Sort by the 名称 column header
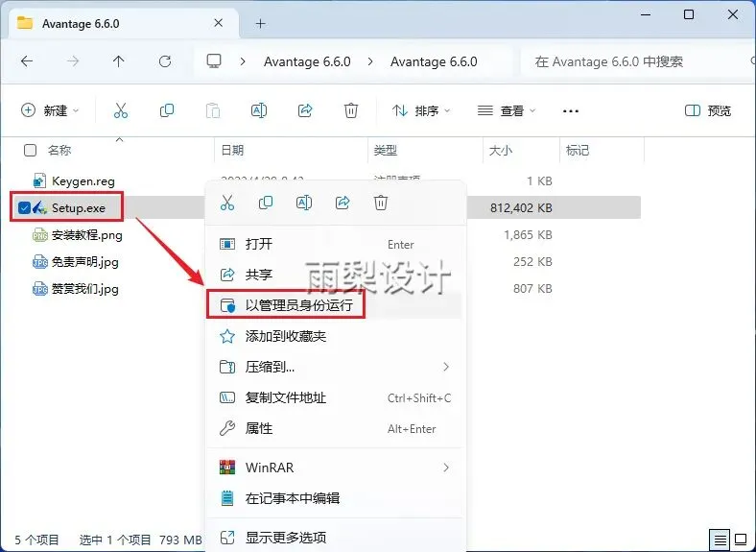 pyautogui.click(x=59, y=150)
